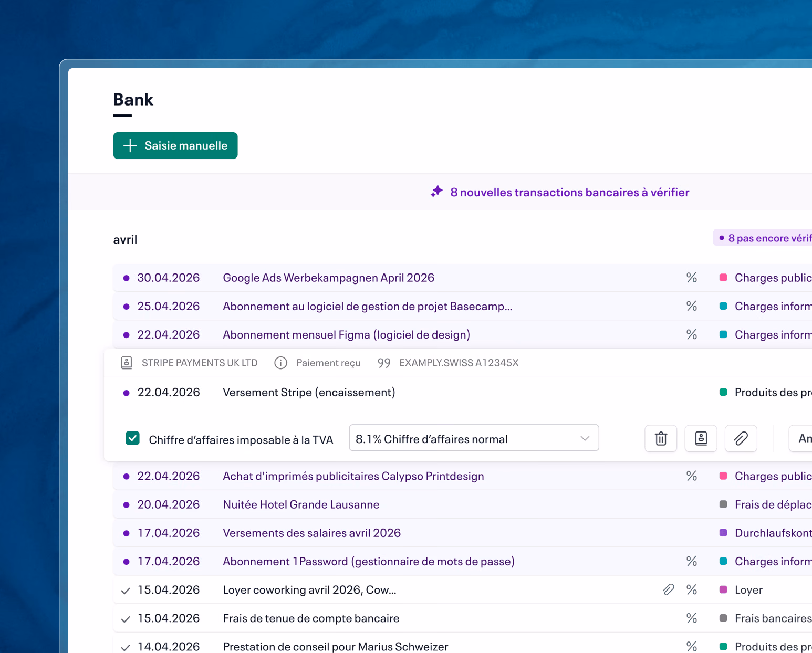This screenshot has width=812, height=653.
Task: Click the sparkle icon beside new transactions notice
Action: tap(436, 192)
